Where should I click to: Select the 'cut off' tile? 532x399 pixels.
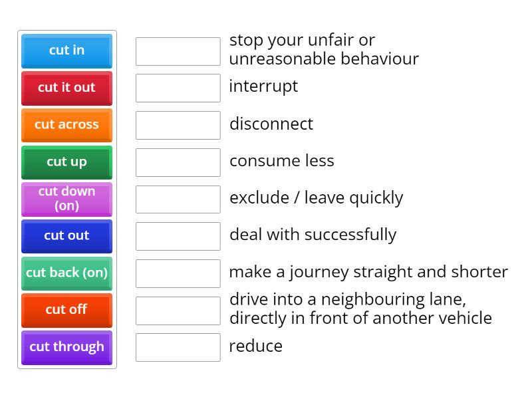66,310
